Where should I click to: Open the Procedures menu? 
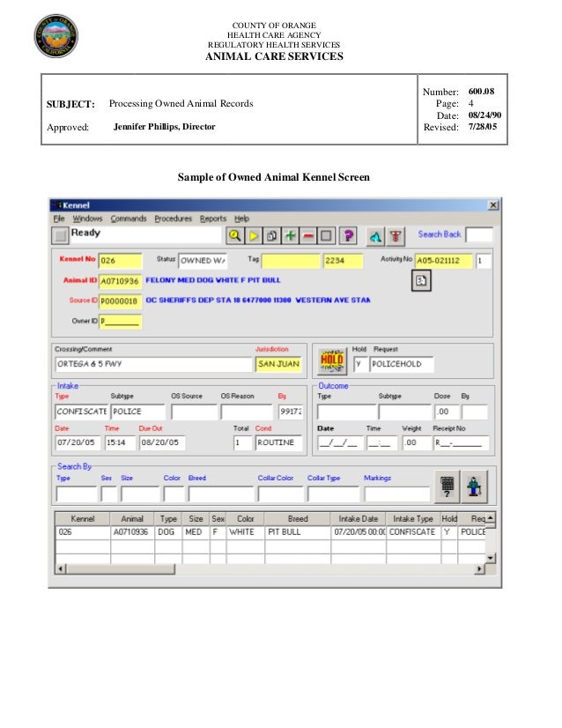(x=174, y=219)
